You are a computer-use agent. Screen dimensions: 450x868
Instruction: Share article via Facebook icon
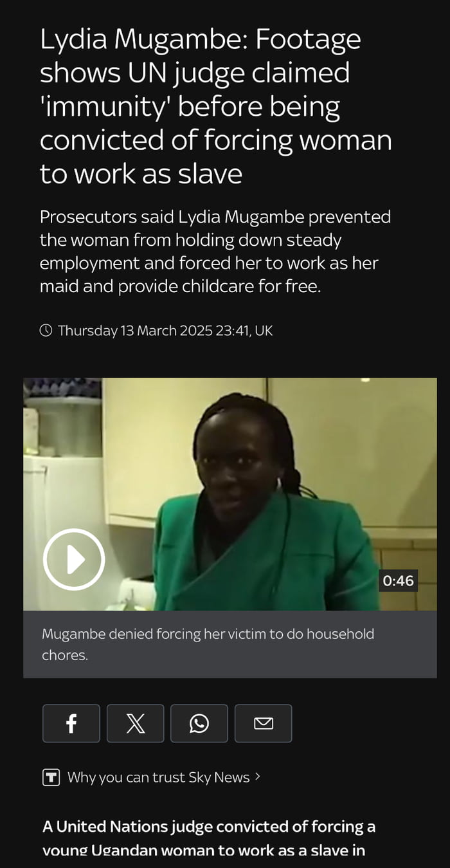pyautogui.click(x=71, y=723)
